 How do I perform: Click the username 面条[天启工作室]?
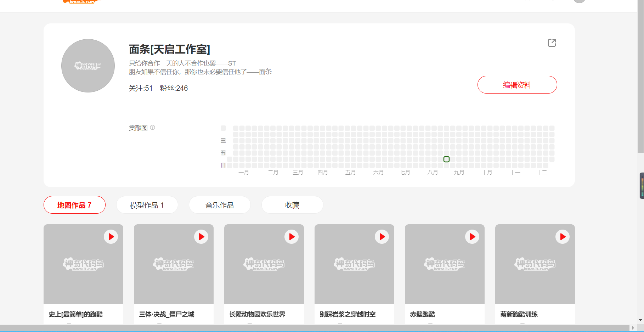click(169, 49)
